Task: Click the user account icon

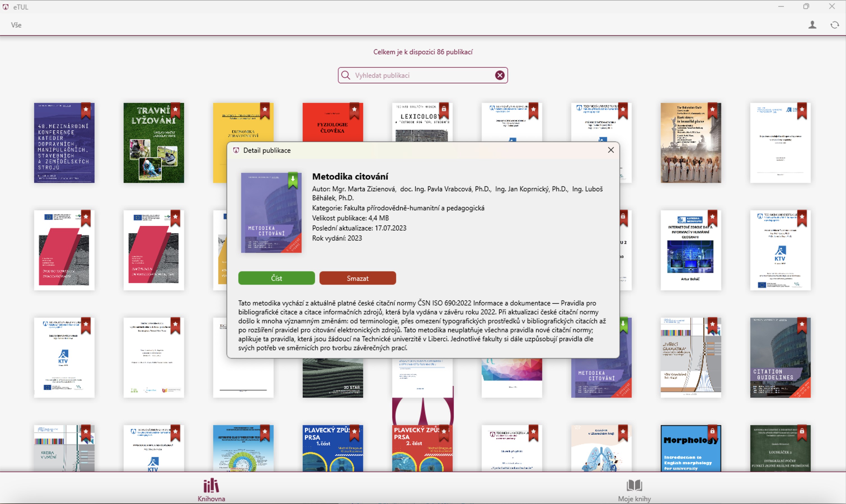Action: click(812, 25)
